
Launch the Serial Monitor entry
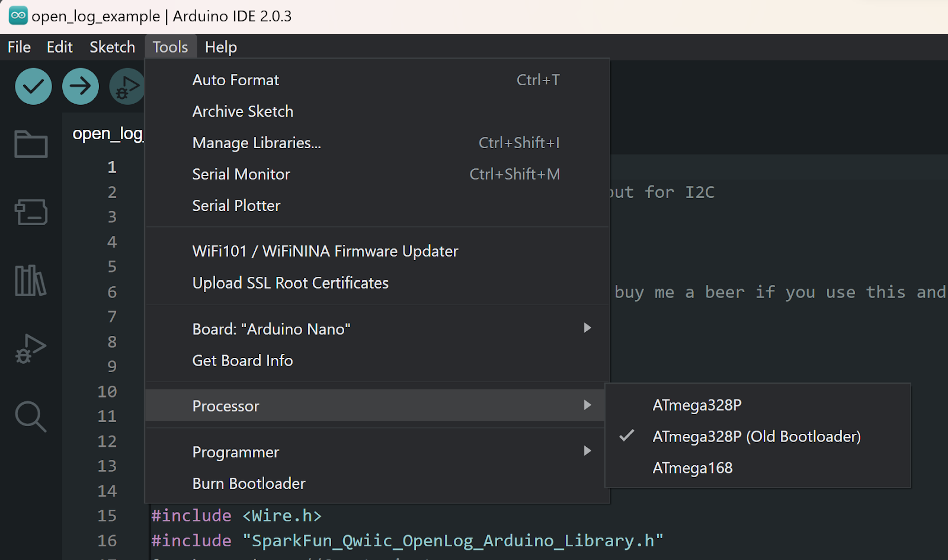(x=377, y=174)
